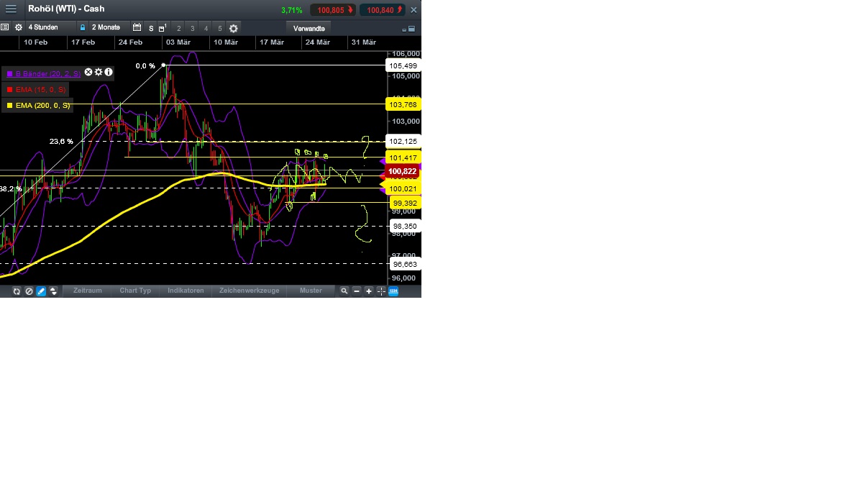Open the 4 Stunden timeframe dropdown

pyautogui.click(x=43, y=28)
